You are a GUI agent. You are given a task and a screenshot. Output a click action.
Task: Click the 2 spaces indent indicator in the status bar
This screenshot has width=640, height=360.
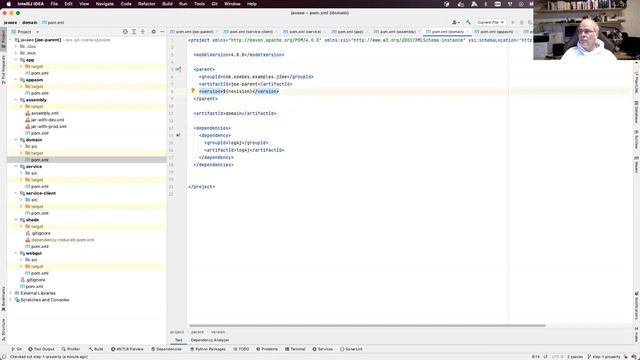pos(575,357)
